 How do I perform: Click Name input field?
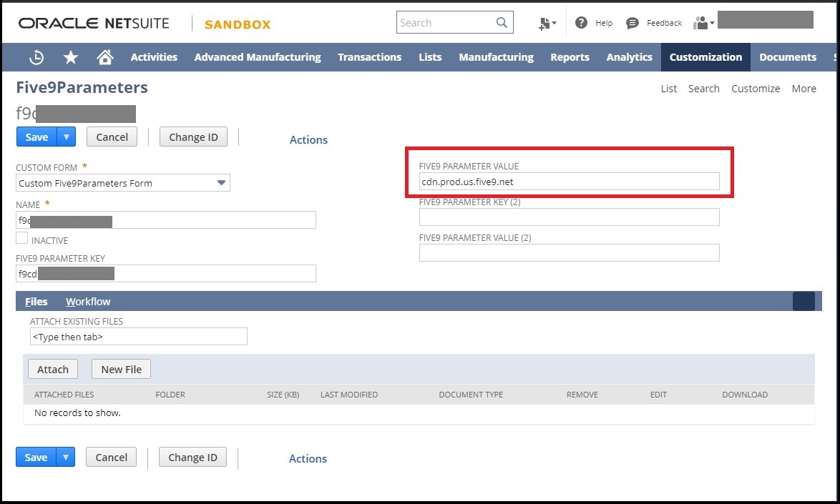(x=166, y=220)
